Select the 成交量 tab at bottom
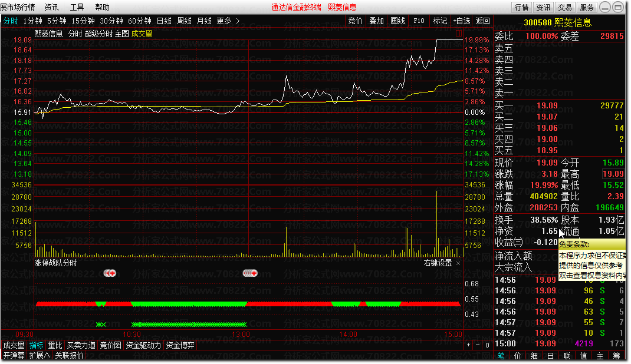This screenshot has width=631, height=364. tap(14, 346)
